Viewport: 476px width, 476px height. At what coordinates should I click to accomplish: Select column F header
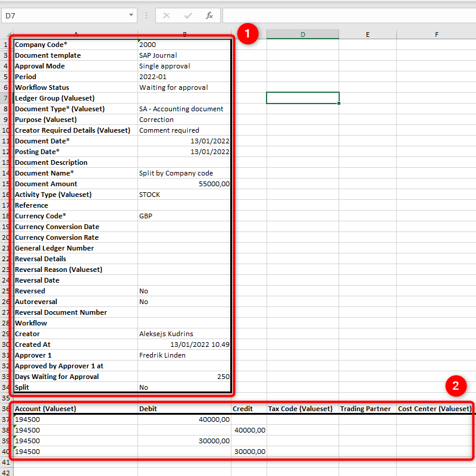(436, 35)
